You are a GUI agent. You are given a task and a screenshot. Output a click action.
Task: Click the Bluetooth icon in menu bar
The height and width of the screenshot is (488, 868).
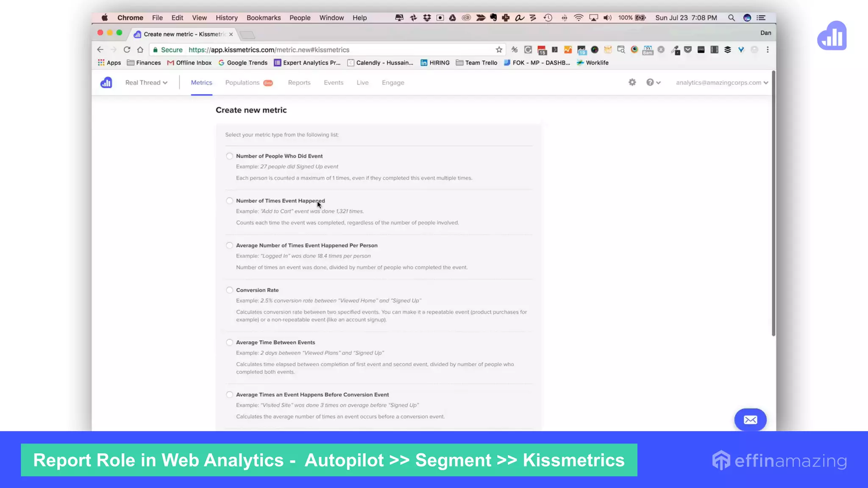564,18
